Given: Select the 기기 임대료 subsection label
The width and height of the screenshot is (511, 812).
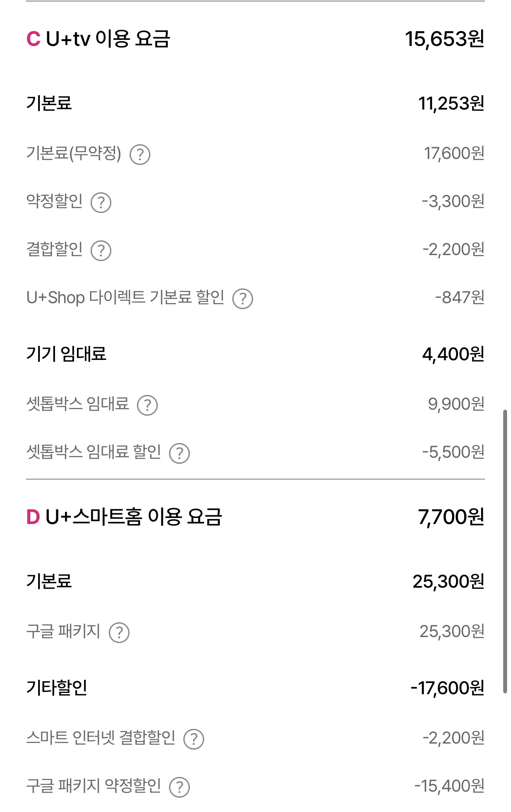Looking at the screenshot, I should click(66, 354).
